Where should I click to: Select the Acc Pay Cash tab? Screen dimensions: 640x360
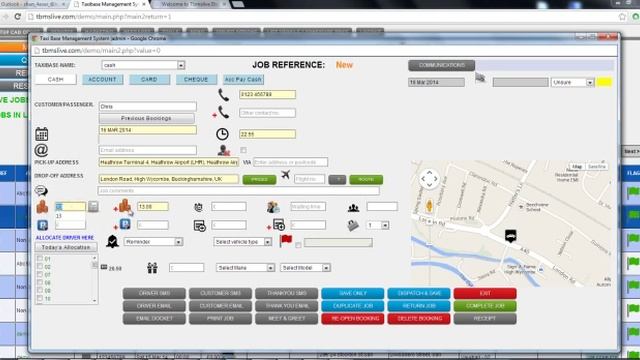pyautogui.click(x=243, y=79)
